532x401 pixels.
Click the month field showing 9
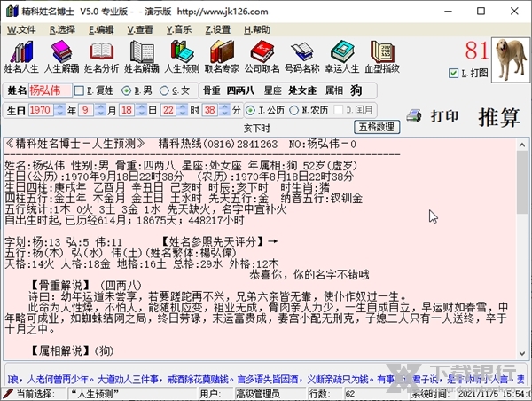tap(87, 110)
